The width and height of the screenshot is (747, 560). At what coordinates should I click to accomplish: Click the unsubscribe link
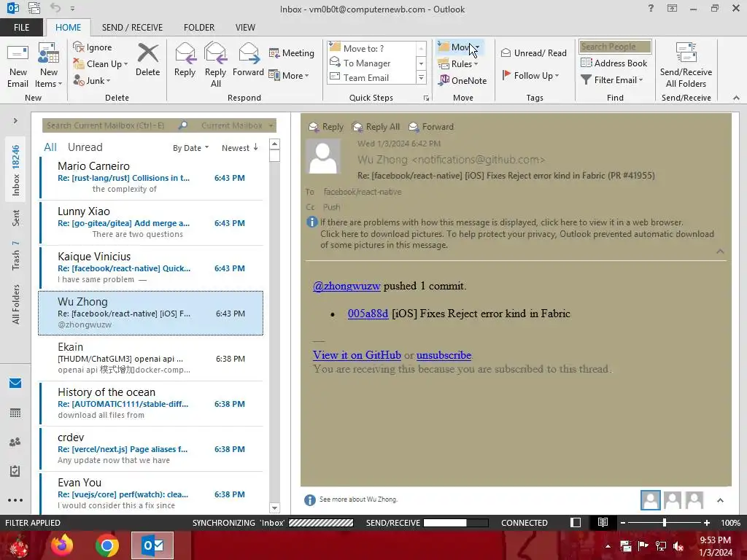pyautogui.click(x=444, y=355)
